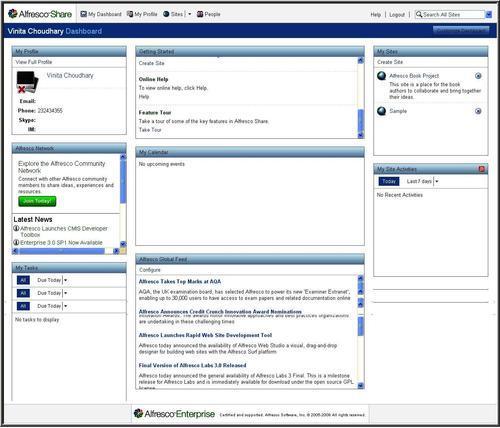Click the Help link in header
The image size is (500, 428).
point(375,15)
